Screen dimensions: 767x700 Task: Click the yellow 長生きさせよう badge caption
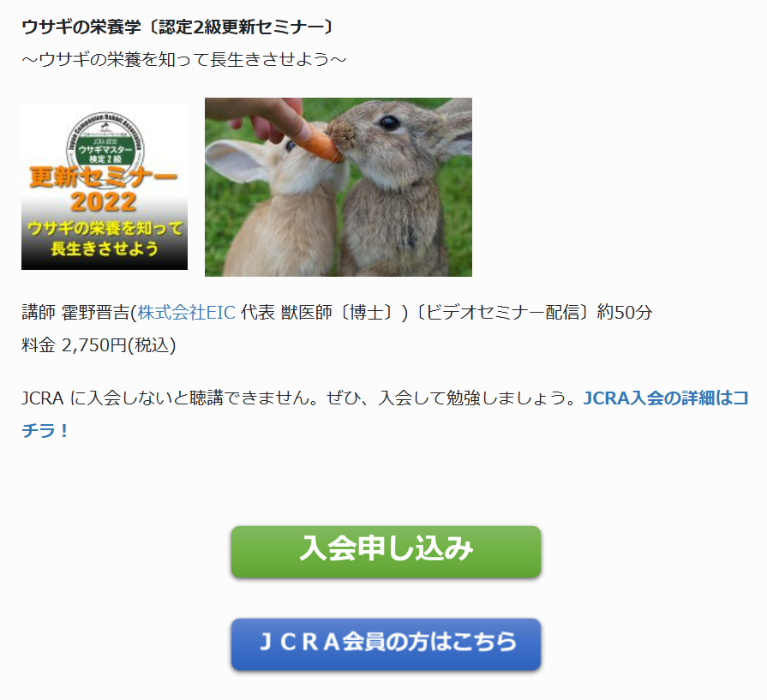pos(105,248)
